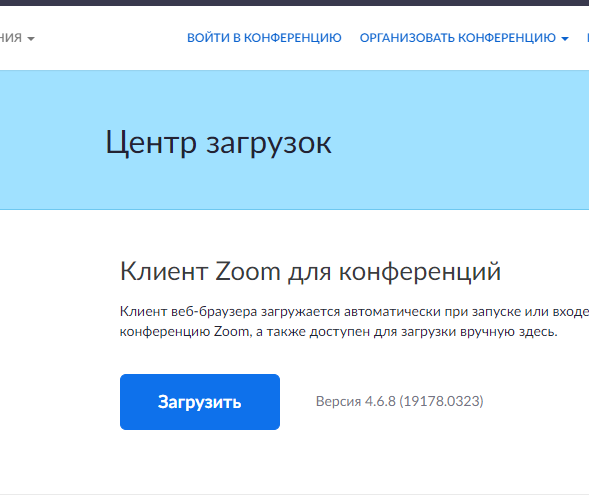Screen dimensions: 589x495
Task: Select version text Версия 4.6.8 (19178.0323)
Action: pos(399,401)
